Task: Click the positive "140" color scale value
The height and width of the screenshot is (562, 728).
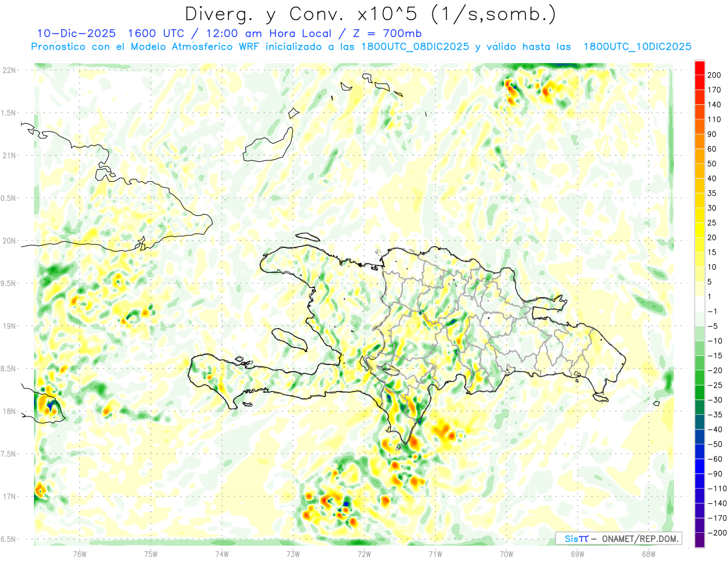Action: 715,104
